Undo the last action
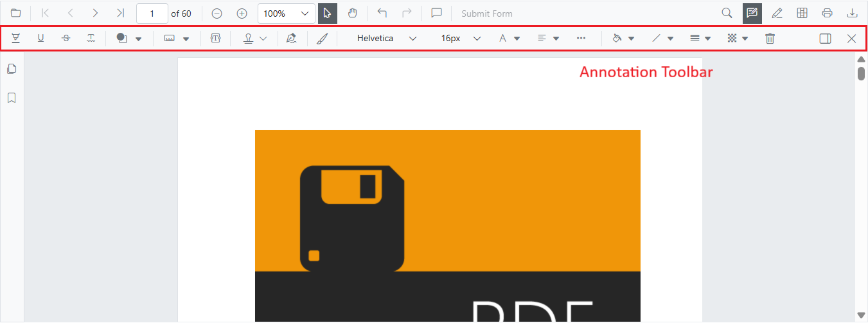 [382, 13]
